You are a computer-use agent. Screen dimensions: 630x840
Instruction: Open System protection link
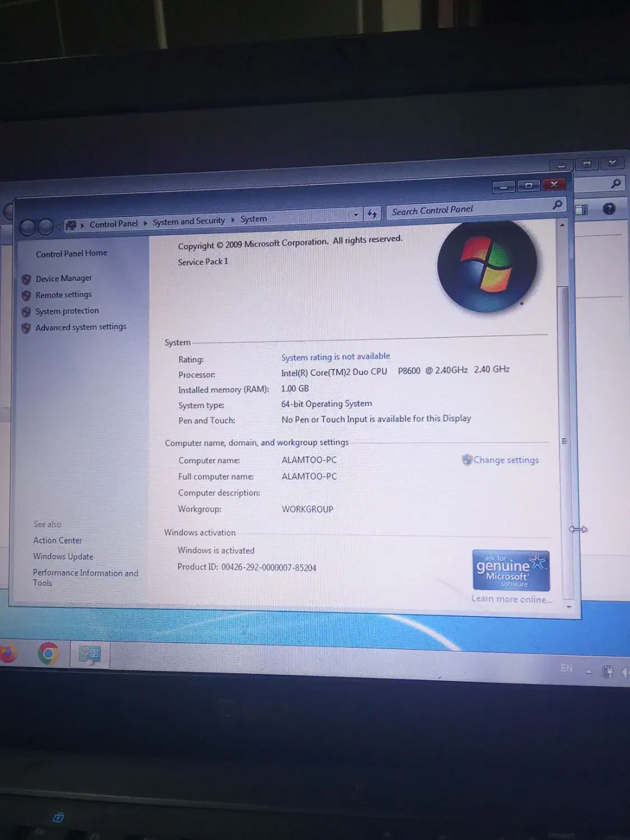(67, 311)
